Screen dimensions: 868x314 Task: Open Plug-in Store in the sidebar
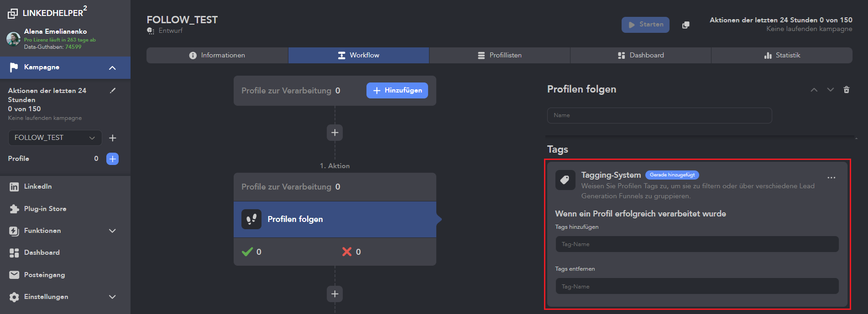click(45, 209)
